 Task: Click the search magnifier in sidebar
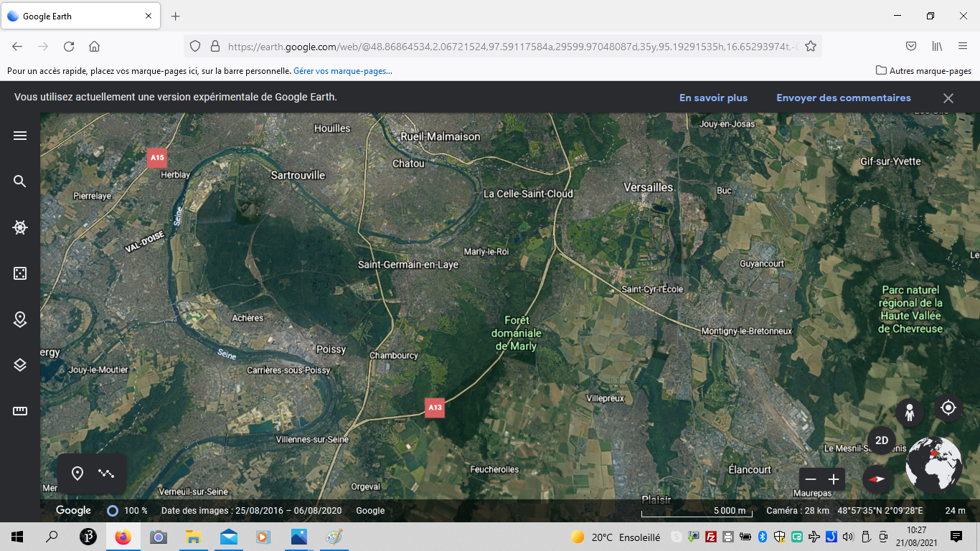[20, 182]
